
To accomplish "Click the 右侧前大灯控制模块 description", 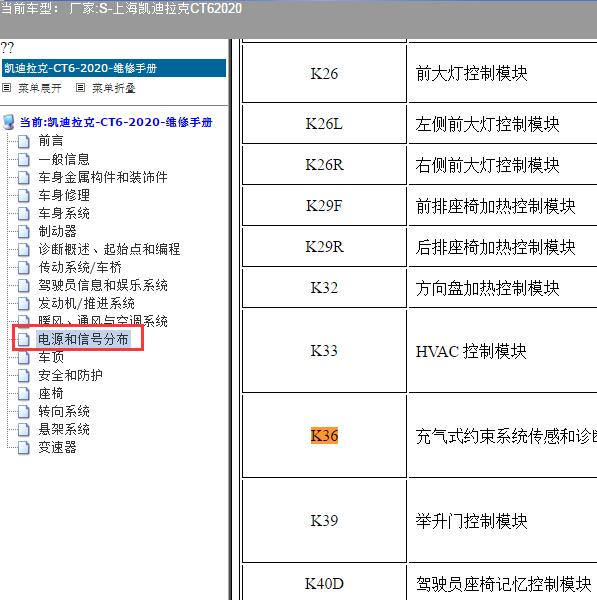I will 488,165.
